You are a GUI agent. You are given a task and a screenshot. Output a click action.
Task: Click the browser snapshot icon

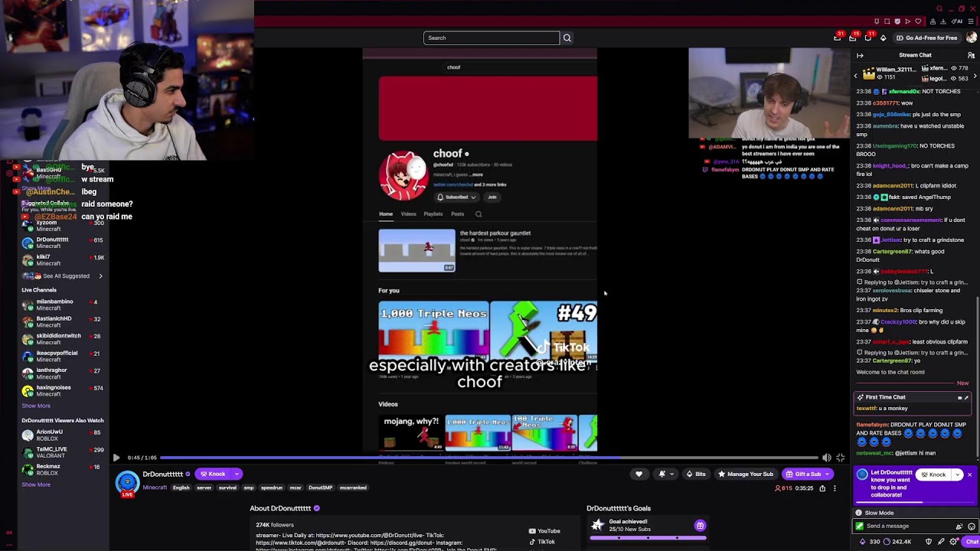(887, 21)
